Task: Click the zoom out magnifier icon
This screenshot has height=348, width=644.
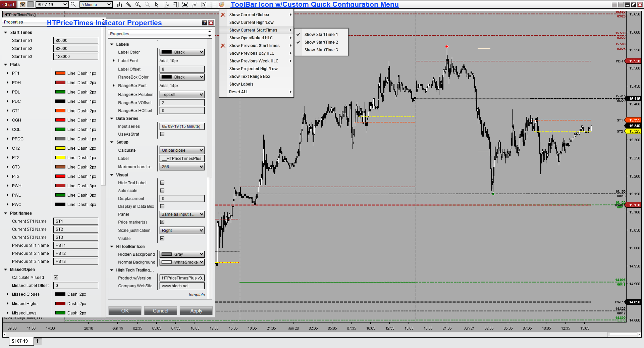Action: click(148, 4)
